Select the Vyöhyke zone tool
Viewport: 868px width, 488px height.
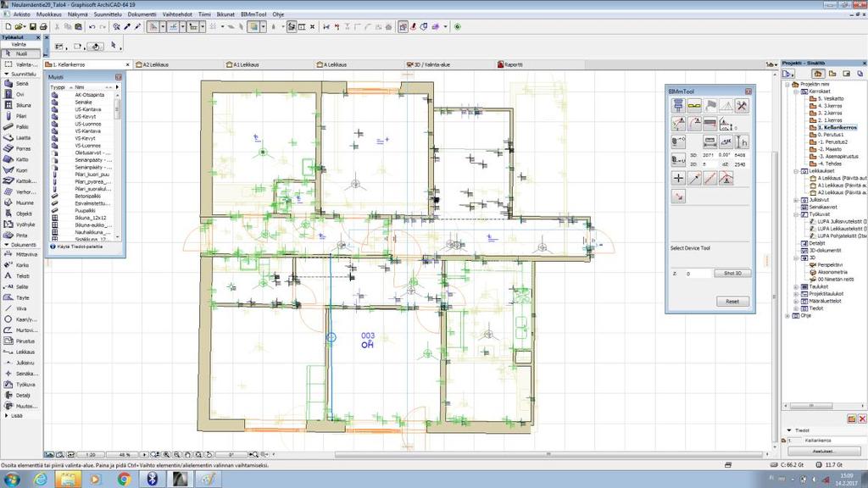click(20, 225)
